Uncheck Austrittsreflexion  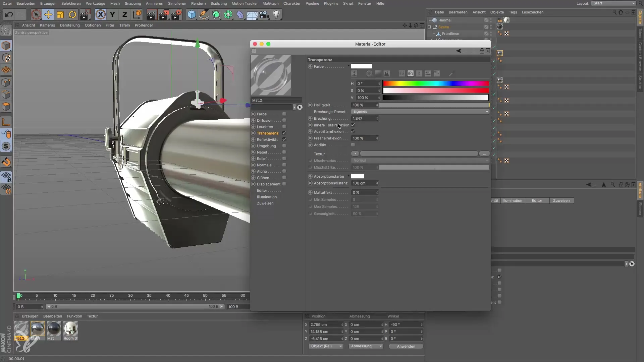(x=353, y=131)
